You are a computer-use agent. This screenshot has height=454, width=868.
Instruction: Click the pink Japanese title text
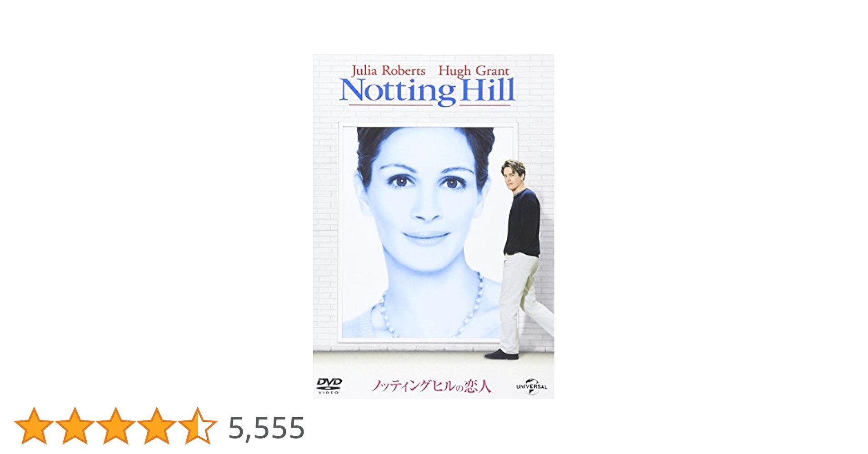click(x=431, y=386)
